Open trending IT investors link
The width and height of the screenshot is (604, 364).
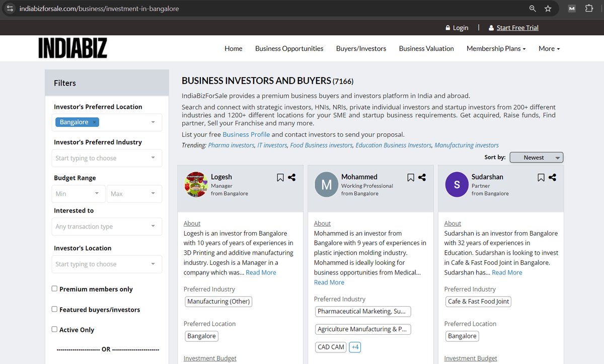272,145
